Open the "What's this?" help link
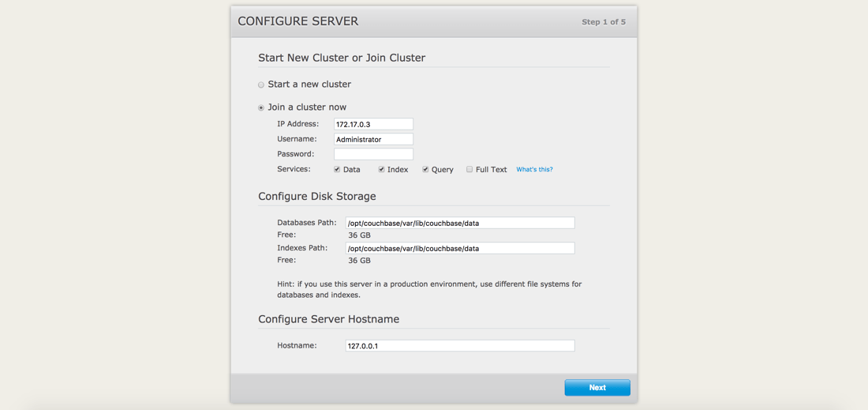The height and width of the screenshot is (410, 868). pyautogui.click(x=534, y=170)
